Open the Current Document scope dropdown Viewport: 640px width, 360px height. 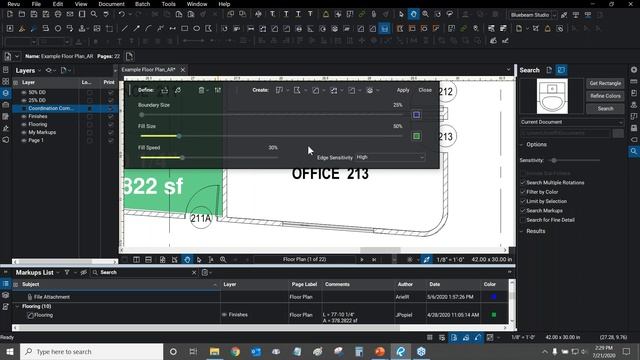(571, 122)
